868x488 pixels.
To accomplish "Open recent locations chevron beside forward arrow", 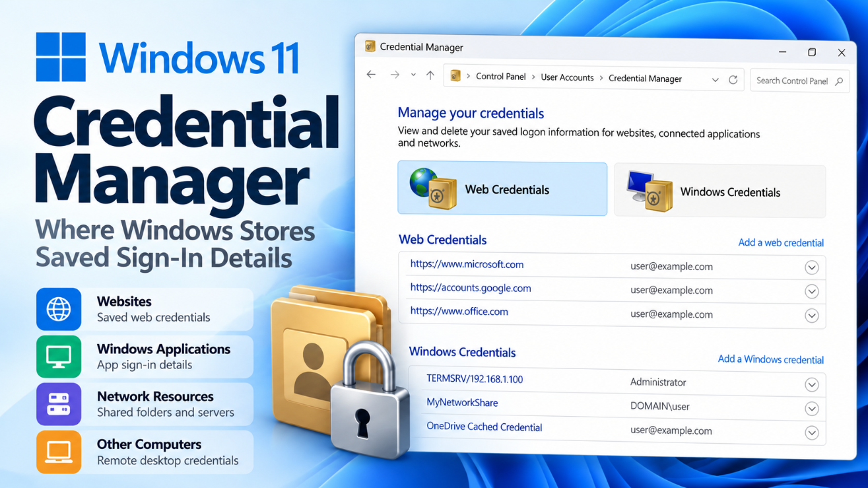I will [413, 75].
